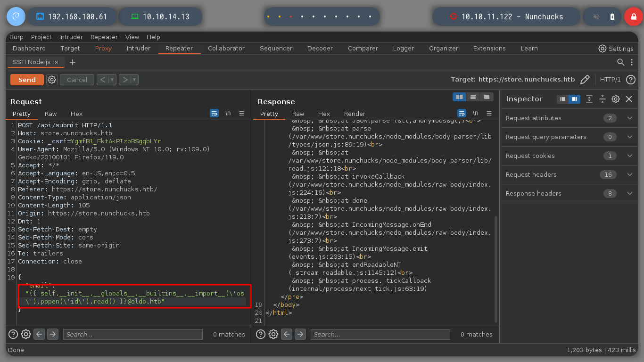Go to previous request in history

click(103, 80)
